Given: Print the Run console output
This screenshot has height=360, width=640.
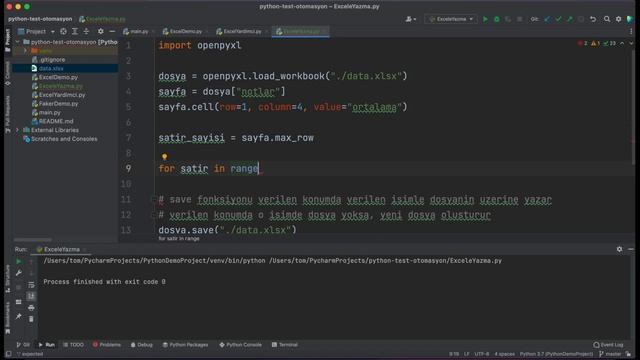Looking at the screenshot, I should [31, 308].
